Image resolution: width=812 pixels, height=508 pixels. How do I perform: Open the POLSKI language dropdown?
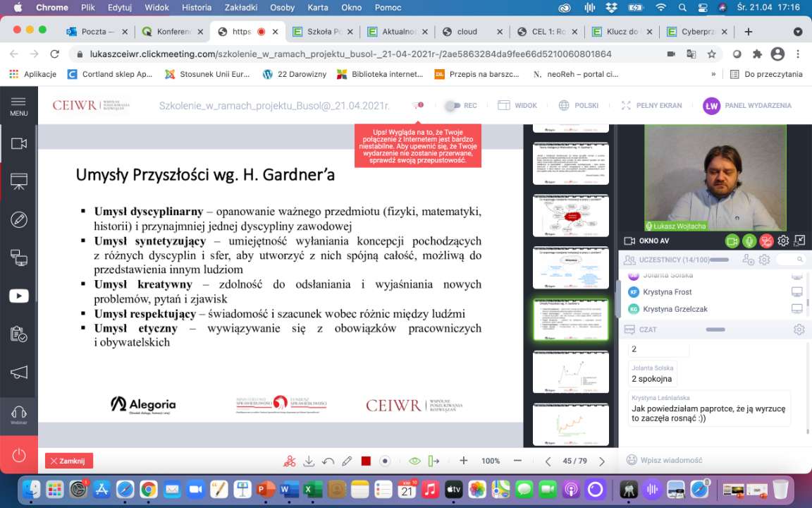[578, 106]
